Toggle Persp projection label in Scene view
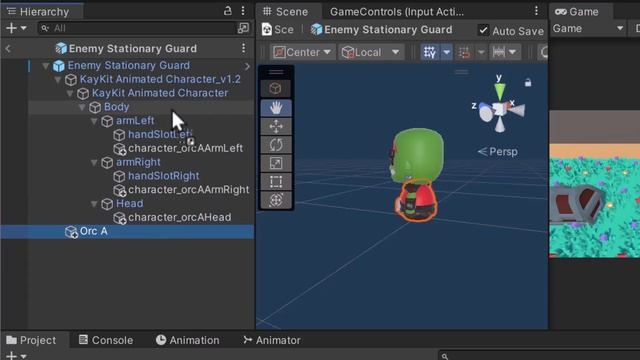 click(x=498, y=151)
